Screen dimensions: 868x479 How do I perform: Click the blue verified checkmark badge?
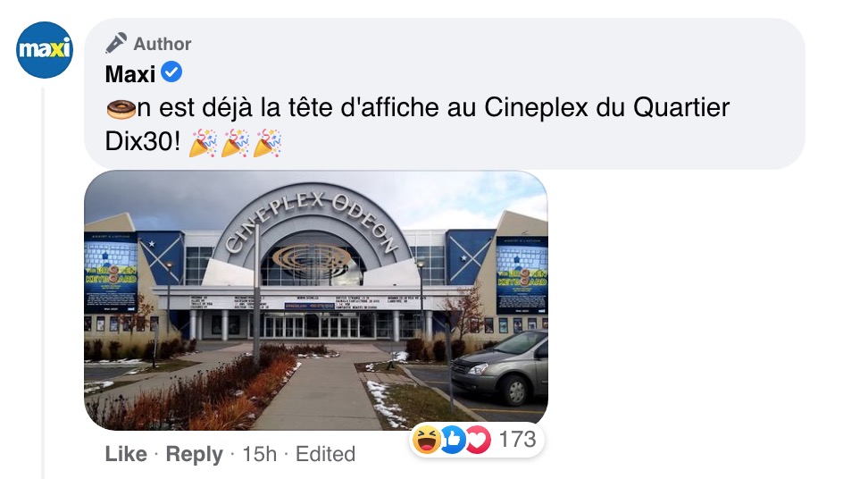[171, 72]
